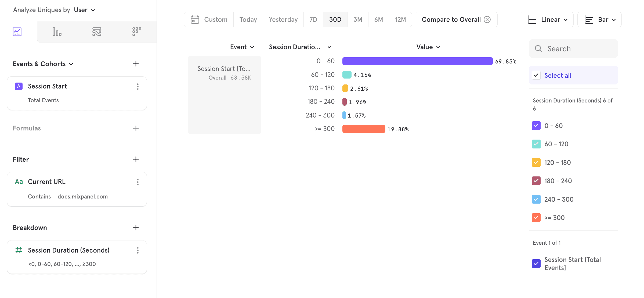Add a new event or cohort
The height and width of the screenshot is (298, 644).
click(136, 64)
